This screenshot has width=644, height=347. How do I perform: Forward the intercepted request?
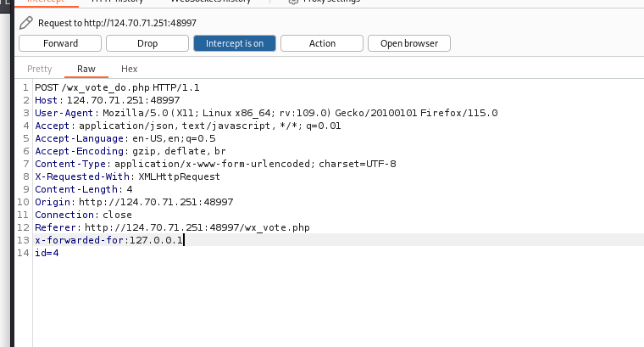(x=60, y=43)
